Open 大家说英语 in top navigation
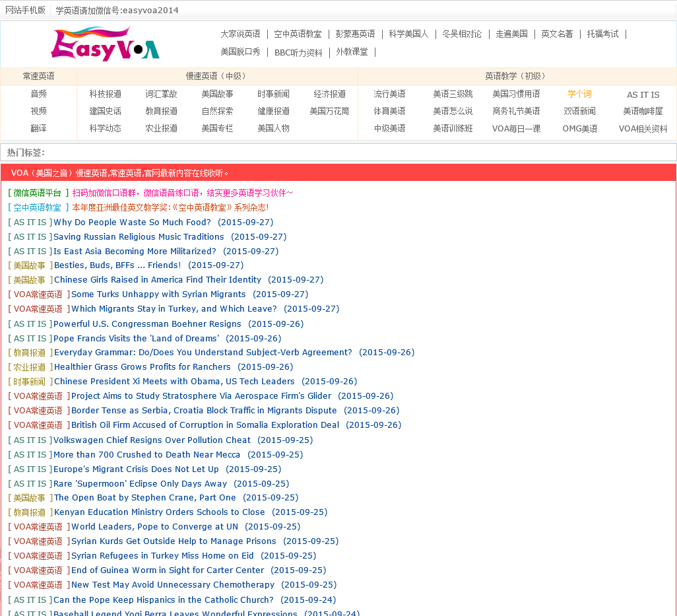This screenshot has height=616, width=677. (240, 34)
